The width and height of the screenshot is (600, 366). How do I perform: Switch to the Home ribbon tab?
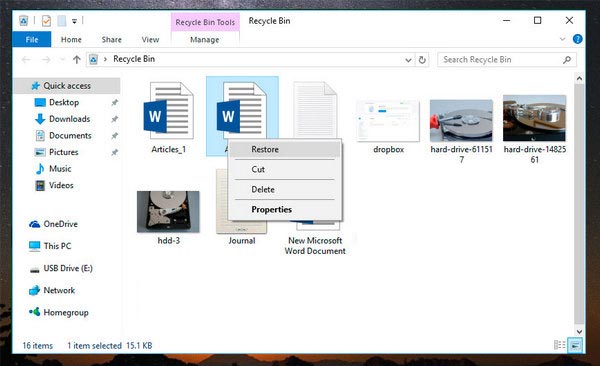pyautogui.click(x=71, y=39)
